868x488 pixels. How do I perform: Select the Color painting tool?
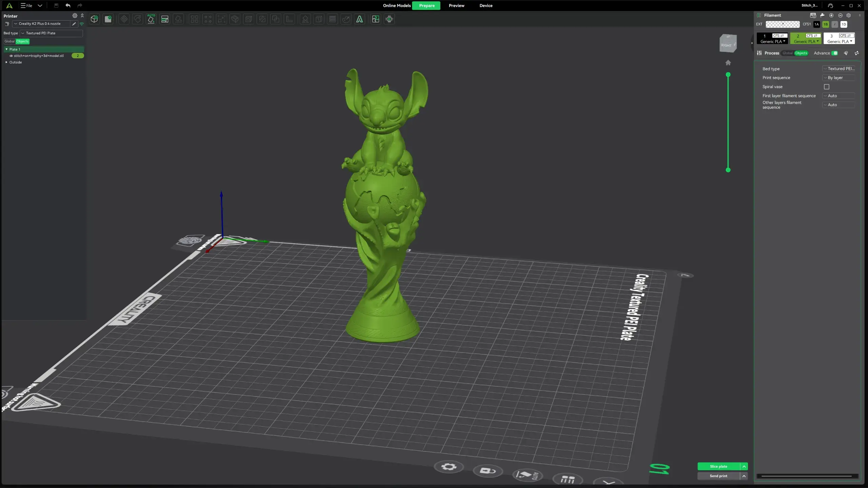click(346, 19)
